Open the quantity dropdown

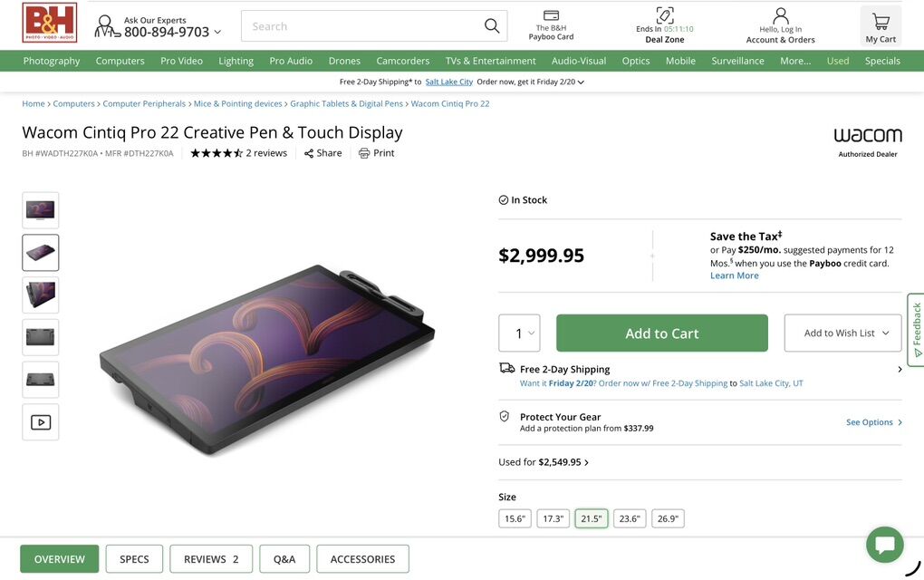pyautogui.click(x=519, y=333)
